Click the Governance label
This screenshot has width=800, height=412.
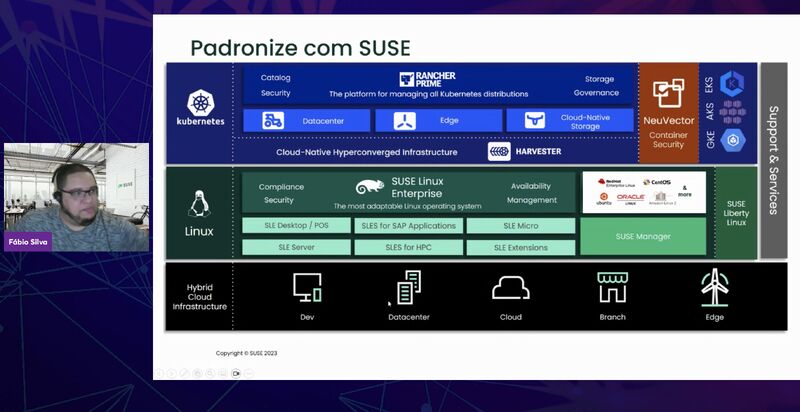pos(596,93)
